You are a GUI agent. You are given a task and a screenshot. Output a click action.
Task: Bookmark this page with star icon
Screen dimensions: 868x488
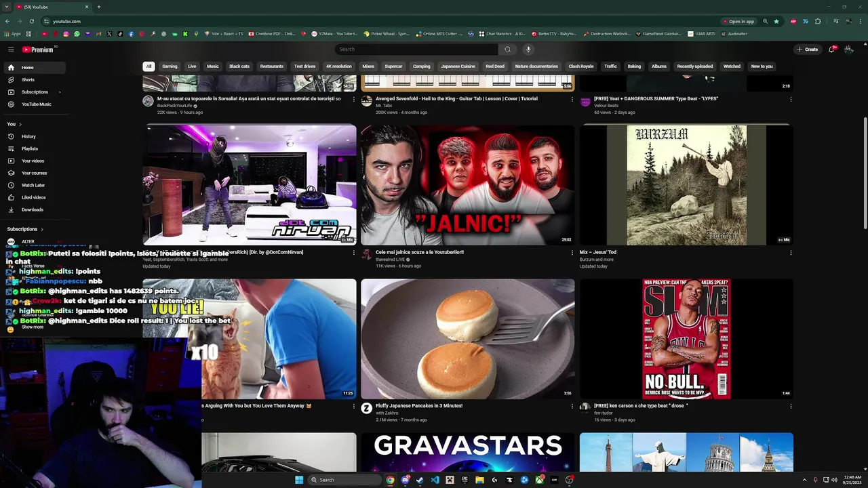tap(776, 21)
